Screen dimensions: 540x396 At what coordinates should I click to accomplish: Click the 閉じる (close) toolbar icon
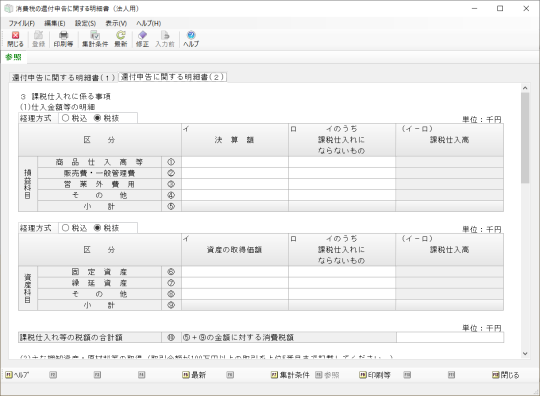pos(15,39)
